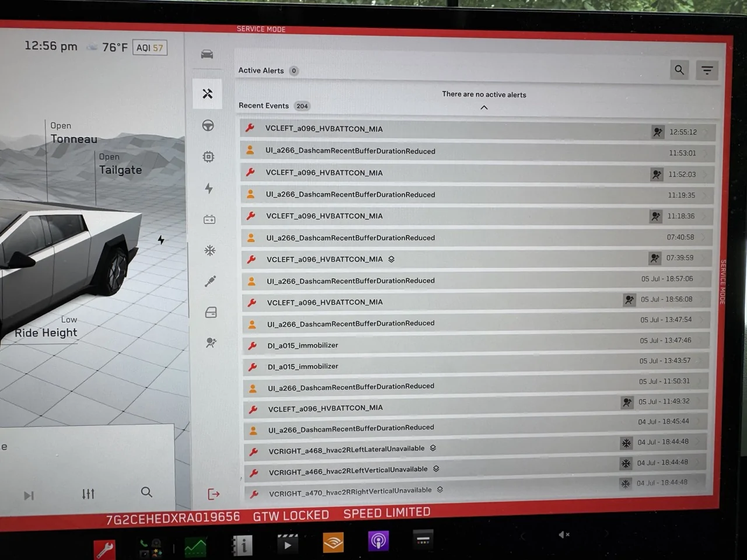Expand stacked entries on hvac2RRightVerticalUnavailable

click(440, 489)
